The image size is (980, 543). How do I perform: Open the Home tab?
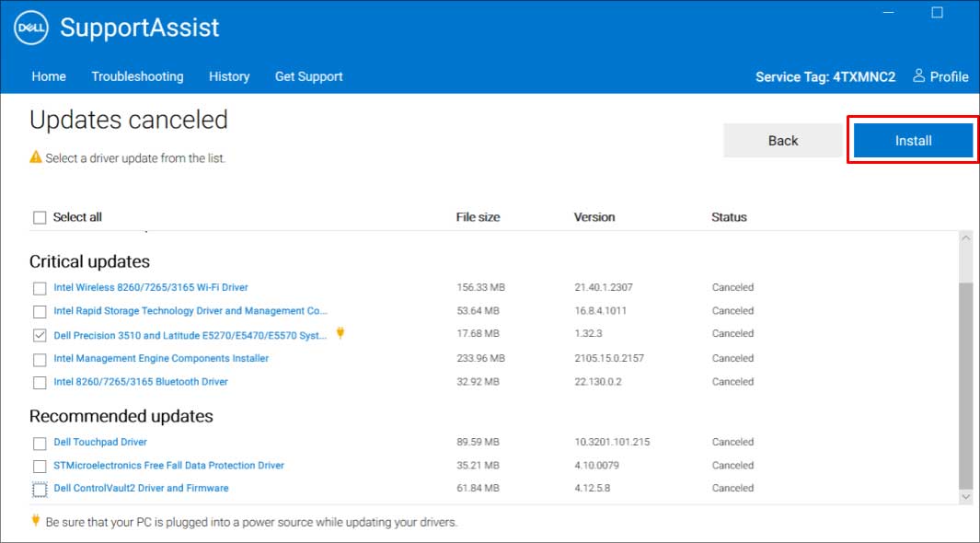(x=49, y=76)
